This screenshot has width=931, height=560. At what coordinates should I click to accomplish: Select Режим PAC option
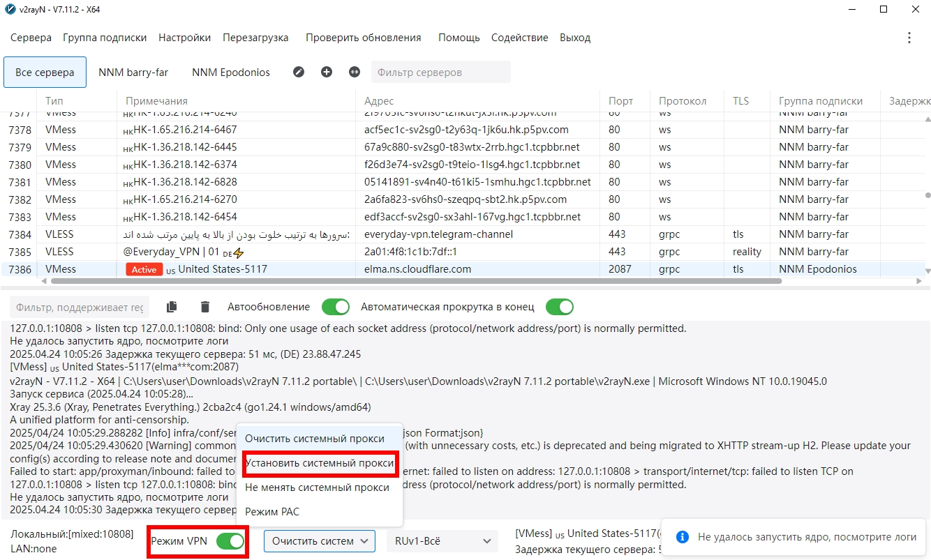[320, 512]
